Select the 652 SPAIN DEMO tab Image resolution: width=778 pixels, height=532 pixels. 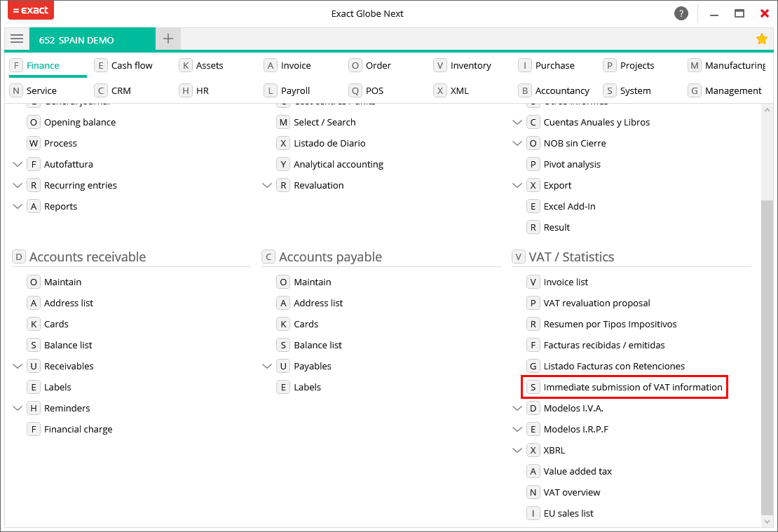76,40
